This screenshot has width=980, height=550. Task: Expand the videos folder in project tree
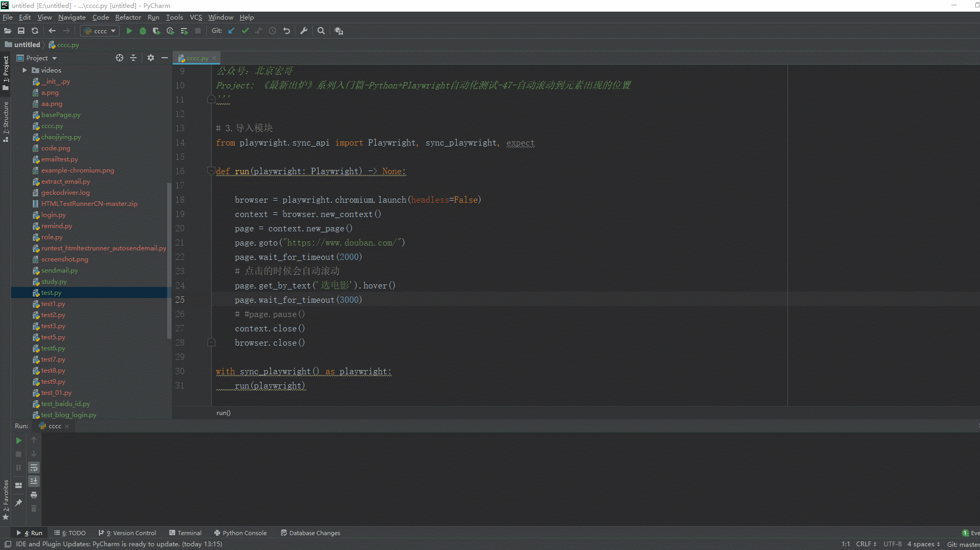click(x=24, y=70)
